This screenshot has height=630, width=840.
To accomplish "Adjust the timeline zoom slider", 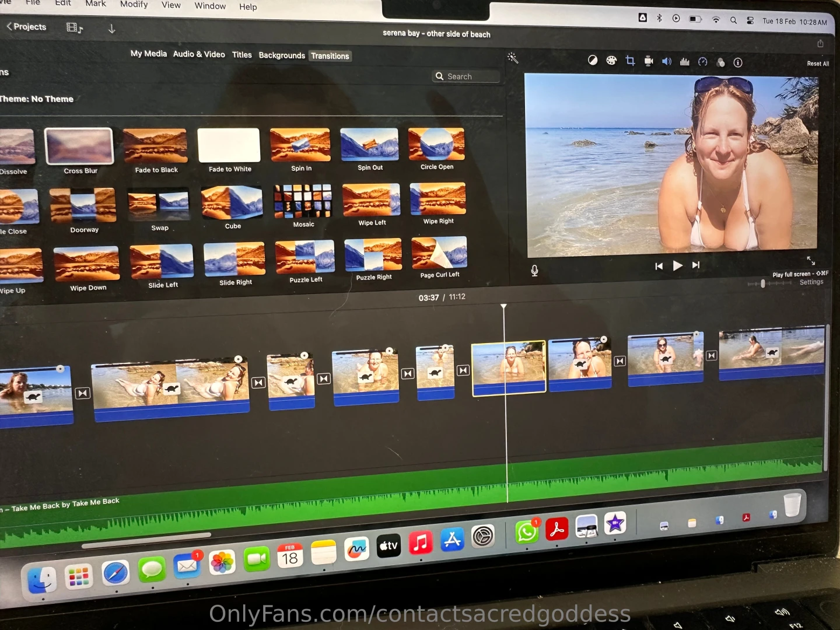I will pos(763,283).
